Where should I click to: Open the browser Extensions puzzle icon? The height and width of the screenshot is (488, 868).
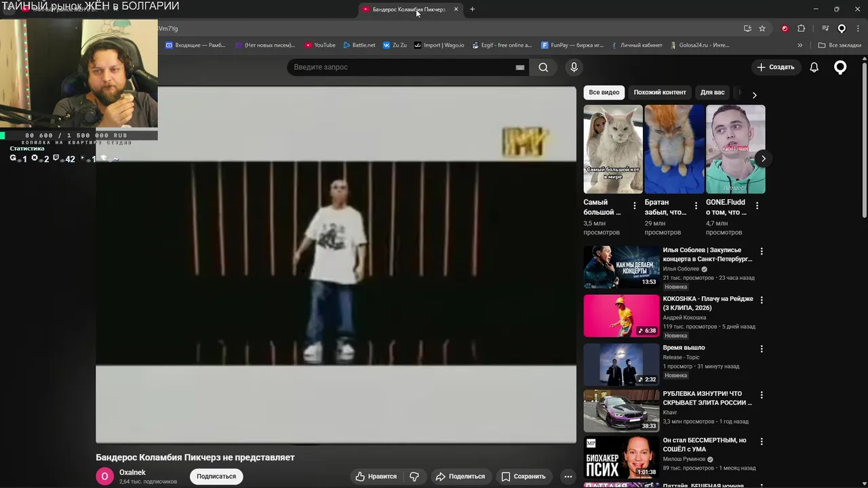tap(801, 28)
